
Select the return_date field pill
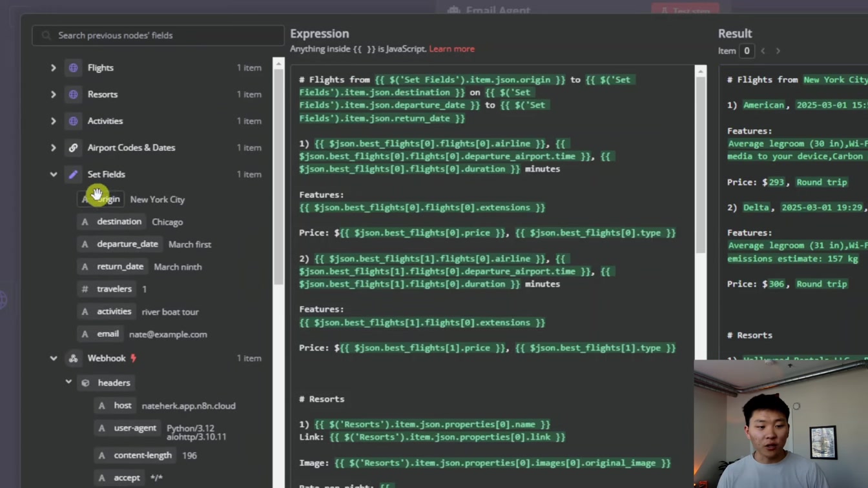(x=112, y=266)
